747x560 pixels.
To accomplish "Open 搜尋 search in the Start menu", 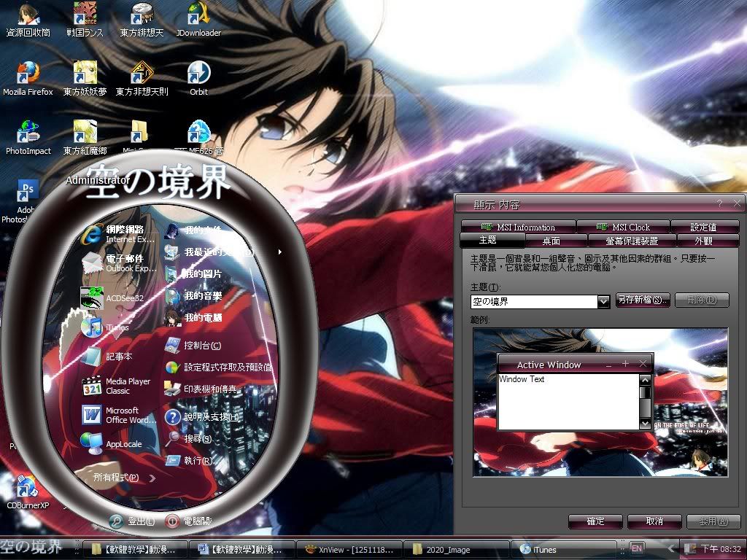I will tap(189, 438).
